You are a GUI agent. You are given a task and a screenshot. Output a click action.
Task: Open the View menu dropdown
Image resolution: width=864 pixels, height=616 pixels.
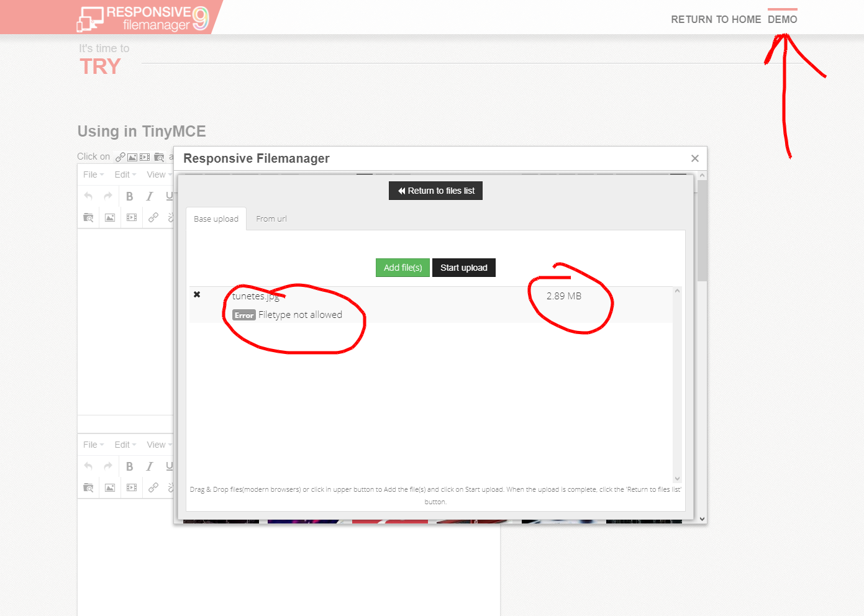coord(157,174)
